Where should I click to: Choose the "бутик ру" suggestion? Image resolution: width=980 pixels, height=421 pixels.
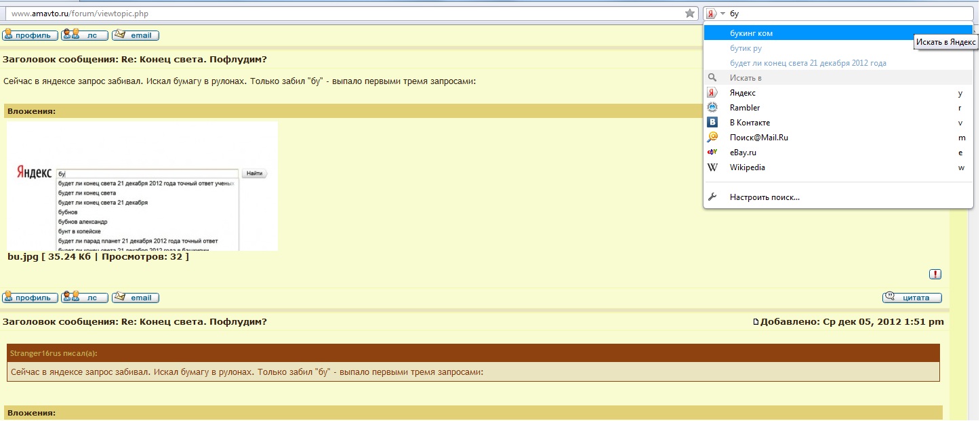(746, 48)
